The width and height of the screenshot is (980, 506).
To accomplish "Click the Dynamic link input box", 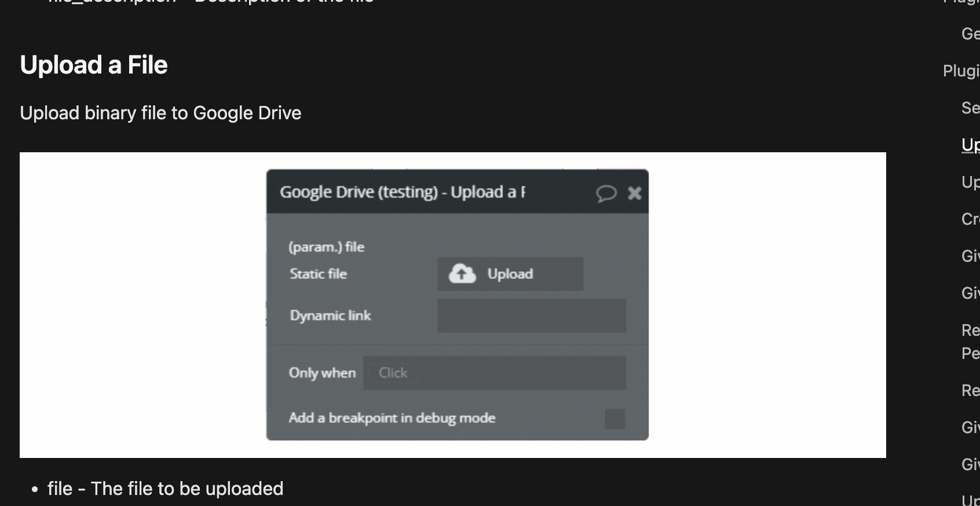I will pos(531,316).
